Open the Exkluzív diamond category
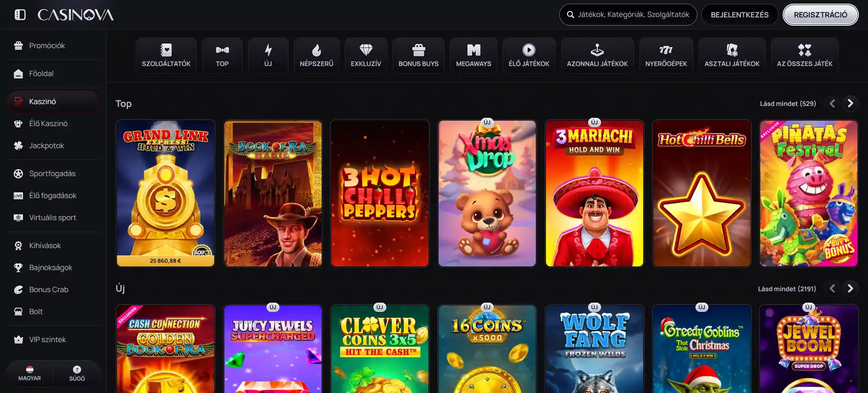 coord(366,55)
